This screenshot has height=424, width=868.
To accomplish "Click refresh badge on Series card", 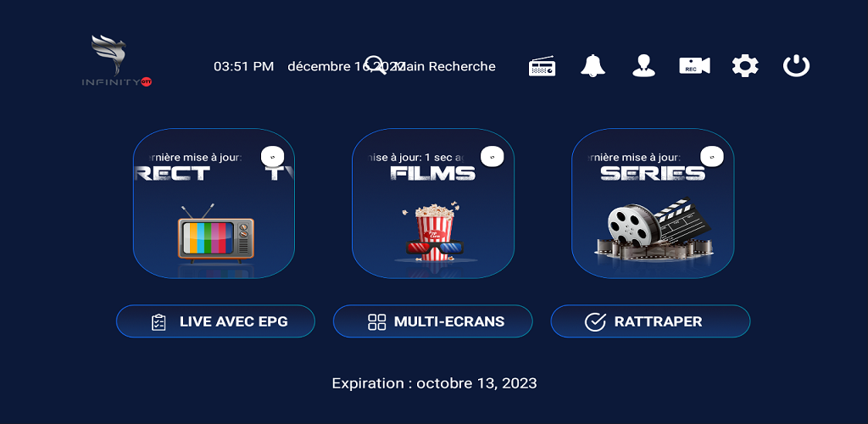I will click(712, 157).
